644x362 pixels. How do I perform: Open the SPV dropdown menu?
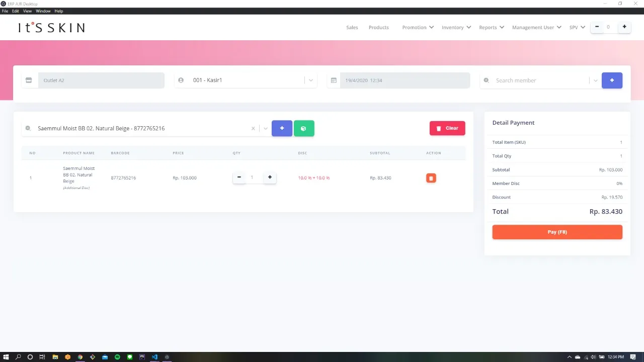point(577,27)
